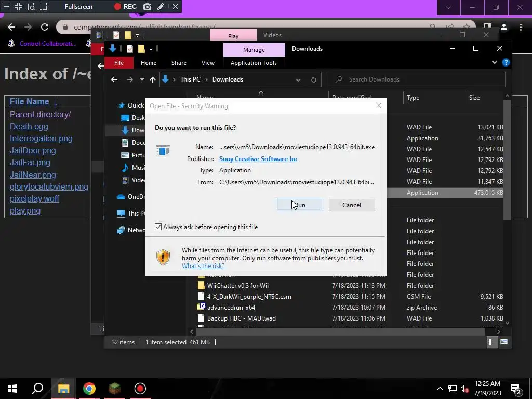Sort files by Type column
The height and width of the screenshot is (399, 532).
pos(413,98)
